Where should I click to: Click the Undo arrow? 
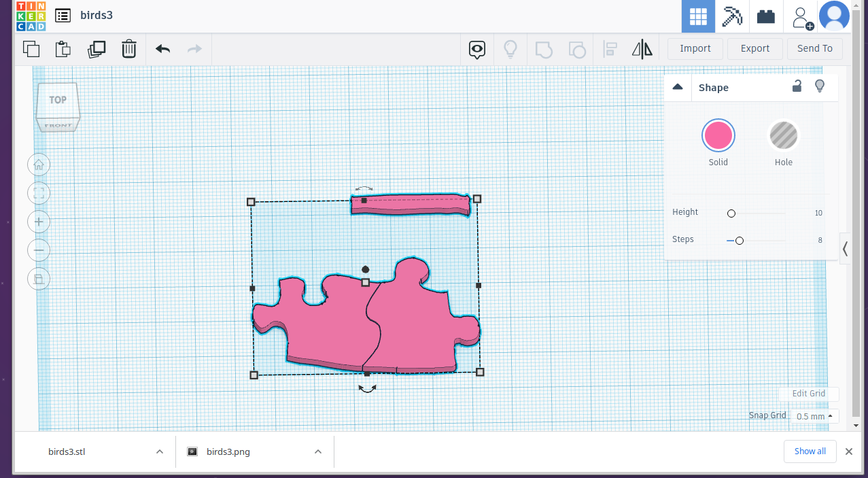pyautogui.click(x=162, y=48)
